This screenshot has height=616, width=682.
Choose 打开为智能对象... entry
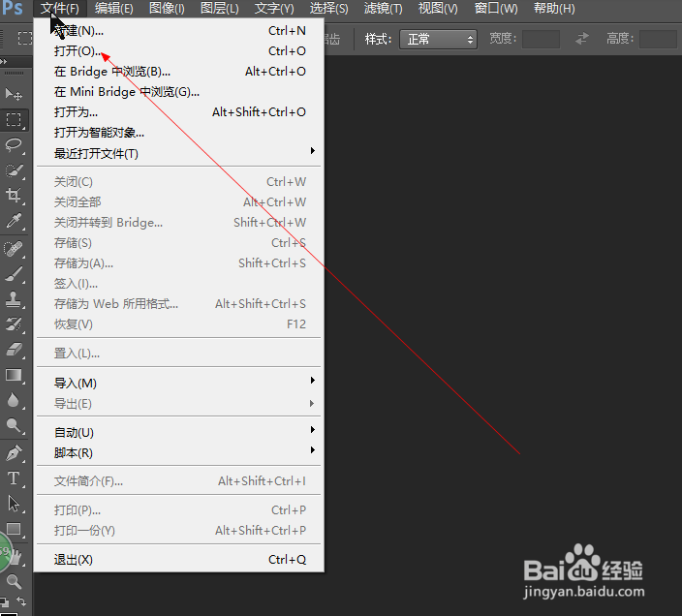[179, 133]
